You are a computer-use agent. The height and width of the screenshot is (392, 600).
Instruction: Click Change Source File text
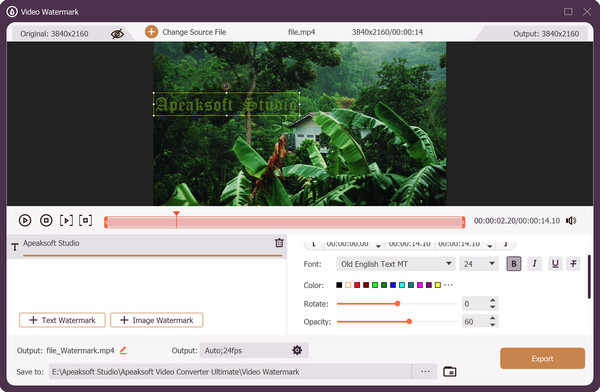pyautogui.click(x=194, y=32)
